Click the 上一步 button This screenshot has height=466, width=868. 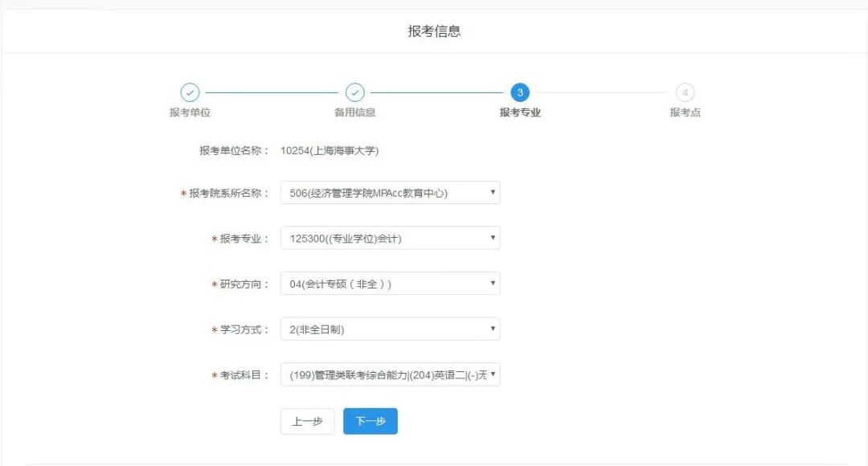[307, 421]
